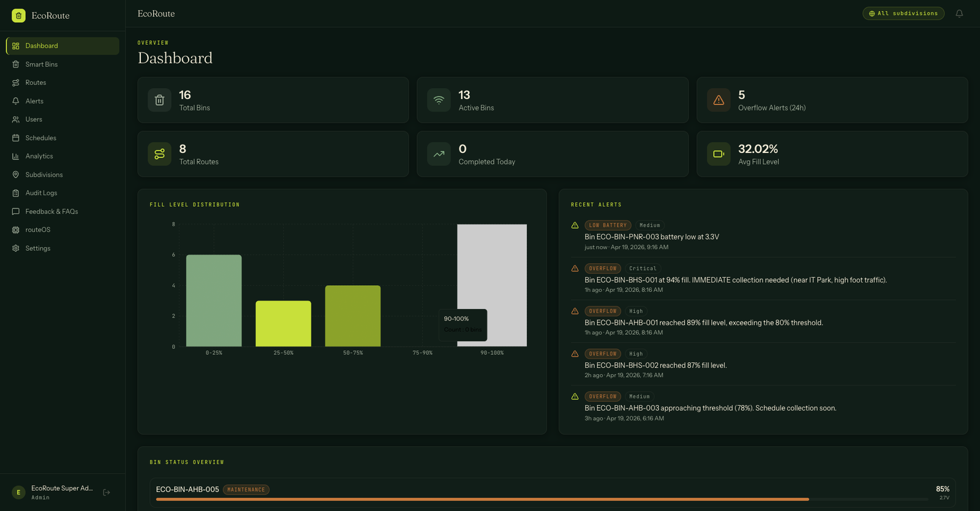
Task: Click the EcoRoute logo icon in sidebar
Action: click(18, 15)
